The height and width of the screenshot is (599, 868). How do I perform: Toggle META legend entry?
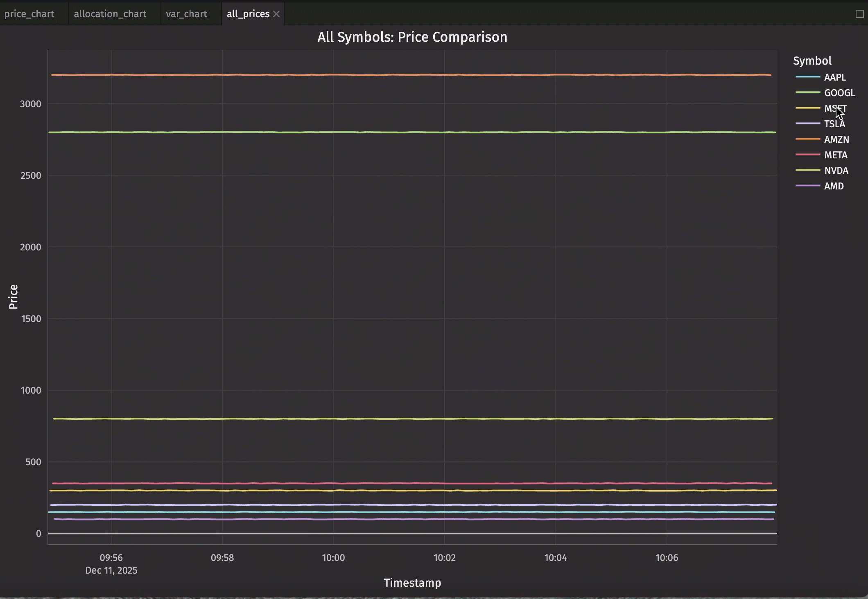(836, 155)
